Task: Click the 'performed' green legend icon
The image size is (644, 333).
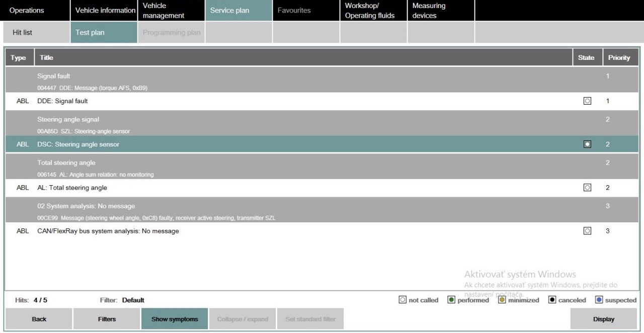Action: (451, 300)
